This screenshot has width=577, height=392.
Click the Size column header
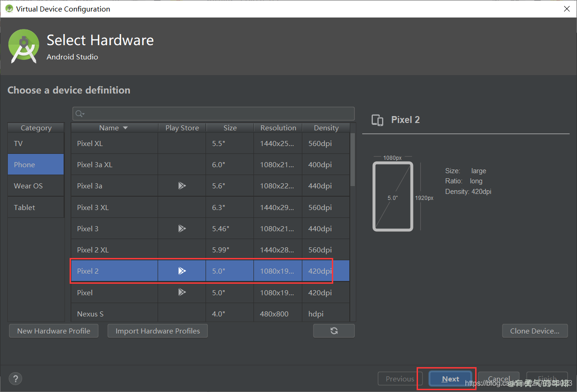(230, 128)
